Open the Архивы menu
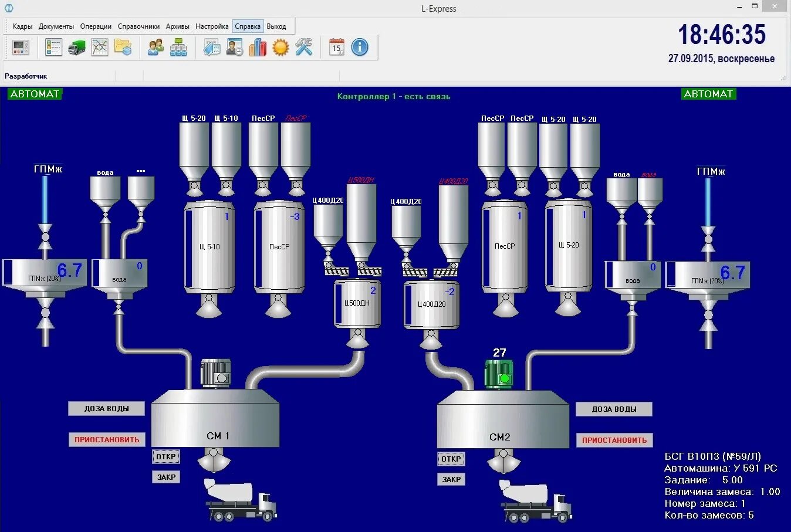Viewport: 791px width, 532px height. coord(178,26)
